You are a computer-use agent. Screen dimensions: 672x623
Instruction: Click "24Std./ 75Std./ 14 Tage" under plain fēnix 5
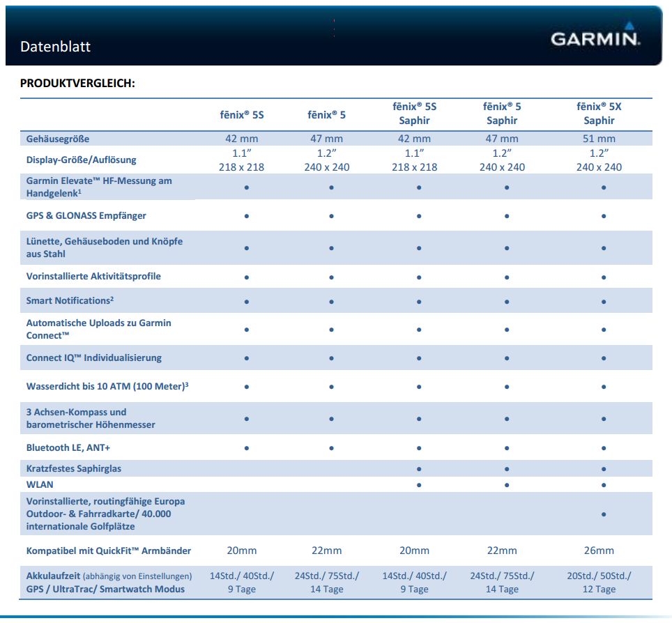click(x=326, y=583)
